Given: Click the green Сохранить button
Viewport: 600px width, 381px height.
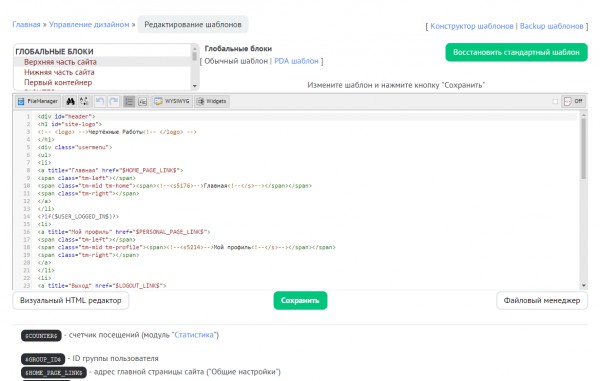Looking at the screenshot, I should 300,301.
